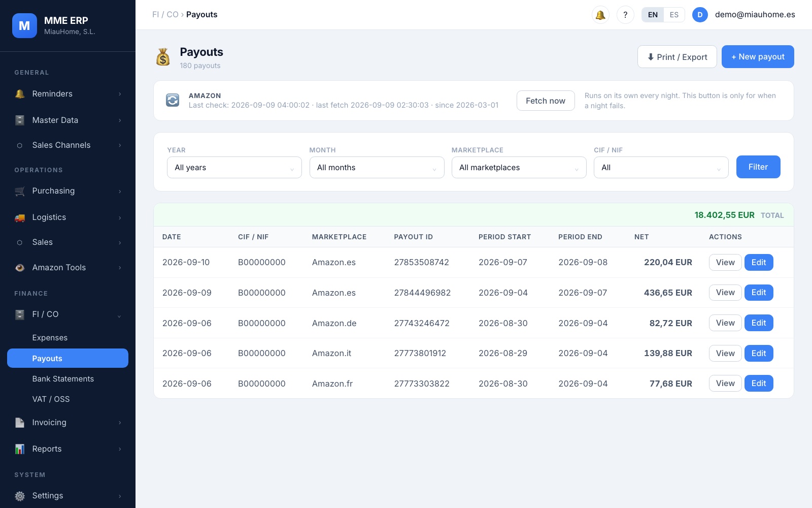This screenshot has height=508, width=812.
Task: Click the user avatar D icon
Action: (700, 15)
